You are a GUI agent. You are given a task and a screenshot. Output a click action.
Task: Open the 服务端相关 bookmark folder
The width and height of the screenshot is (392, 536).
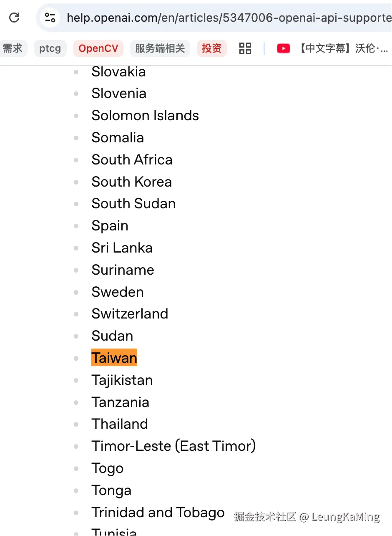pyautogui.click(x=160, y=48)
